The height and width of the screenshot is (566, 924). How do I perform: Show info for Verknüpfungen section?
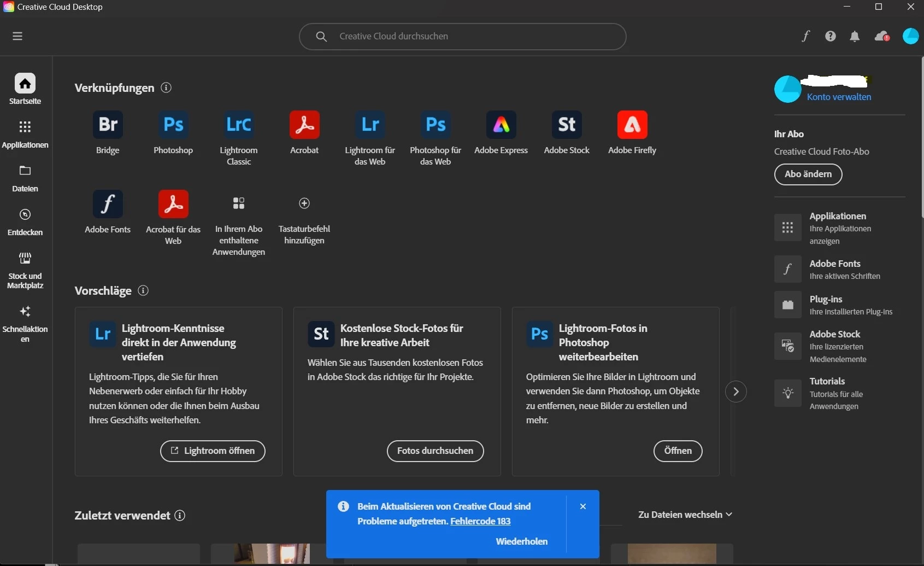[x=166, y=87]
